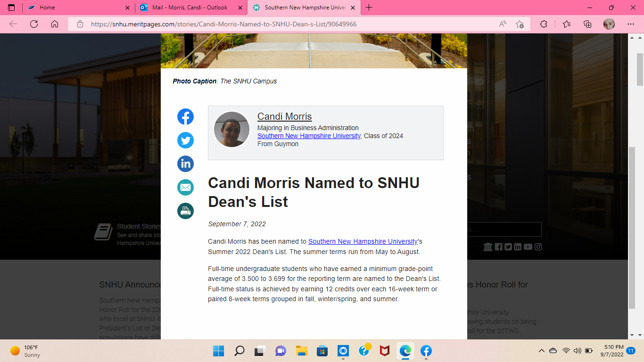Refresh the current page
This screenshot has height=362, width=644.
point(34,24)
